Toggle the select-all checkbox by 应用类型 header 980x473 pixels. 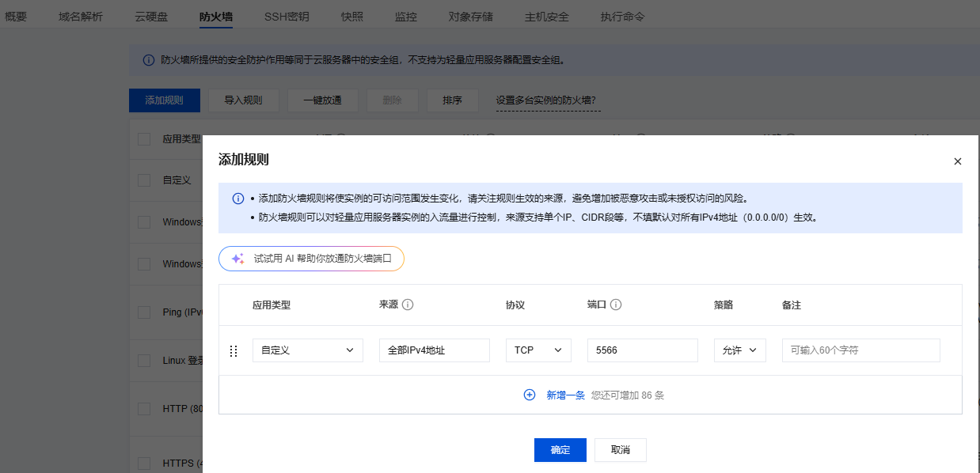tap(144, 138)
